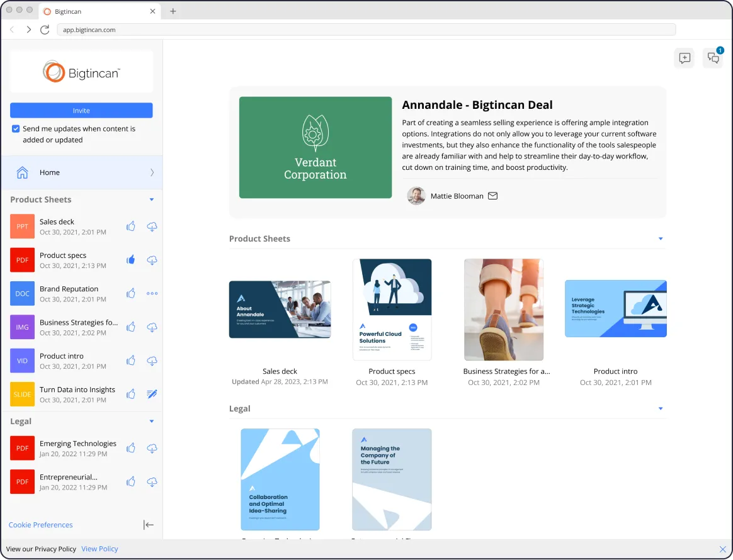
Task: Collapse Legal section in the sidebar
Action: [152, 422]
